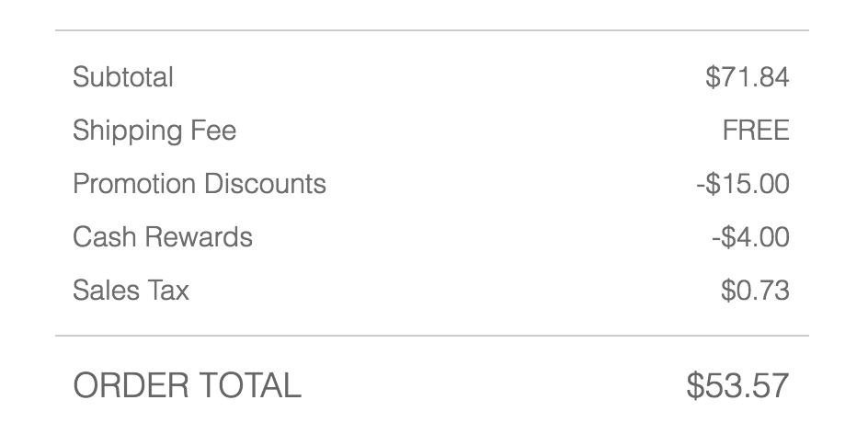Select the -$15.00 discount amount
Image resolution: width=868 pixels, height=423 pixels.
point(742,184)
